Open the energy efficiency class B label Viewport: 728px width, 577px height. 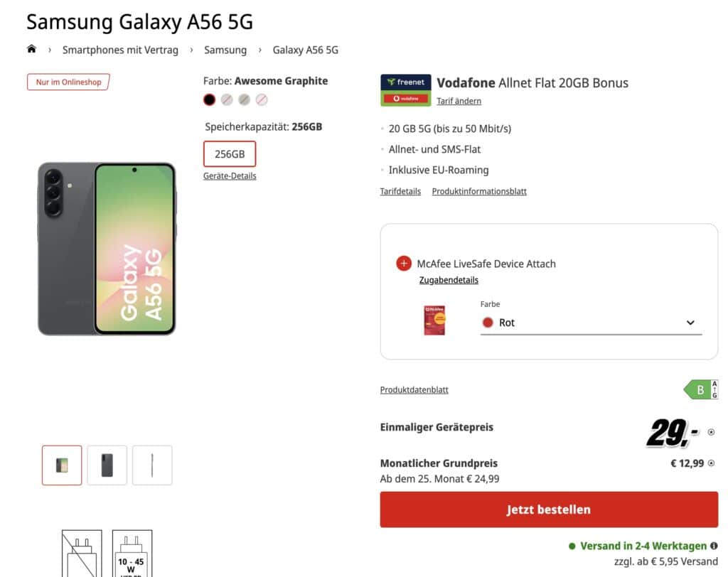(700, 389)
